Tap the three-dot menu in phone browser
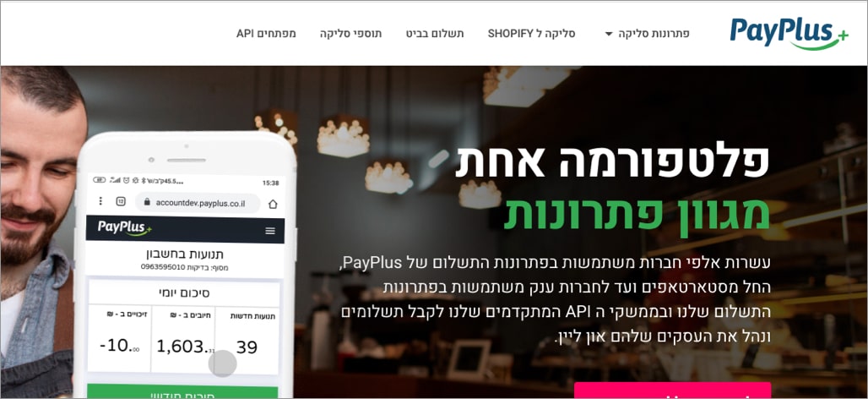The image size is (868, 399). tap(100, 200)
